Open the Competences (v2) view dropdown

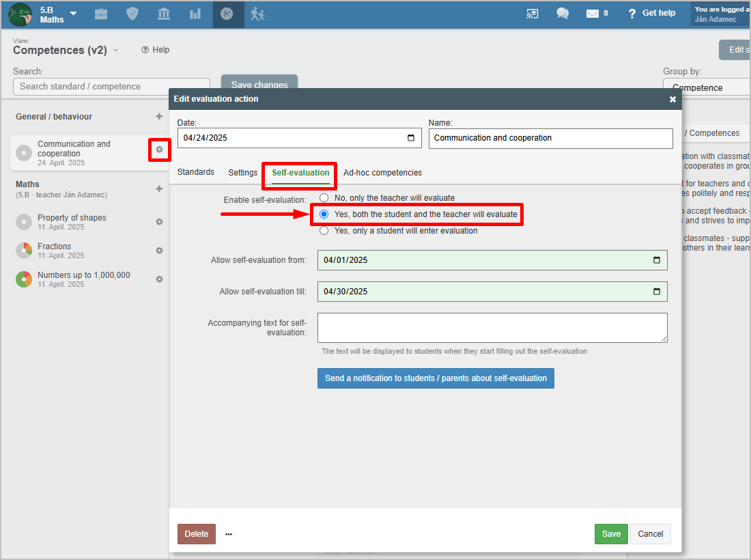pos(116,51)
